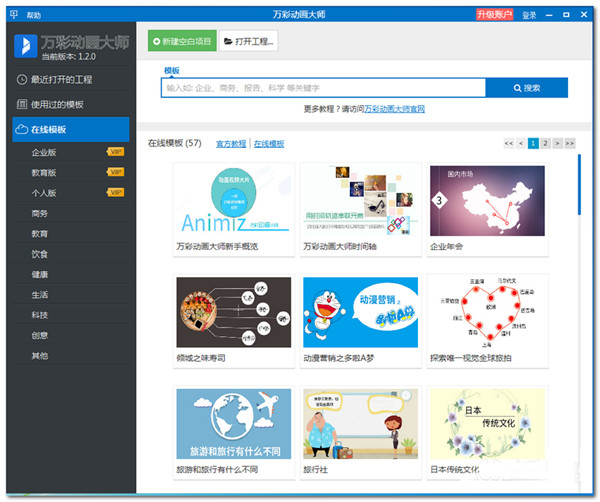Jump to last page with >> button
Screen dimensions: 600x502
tap(571, 144)
